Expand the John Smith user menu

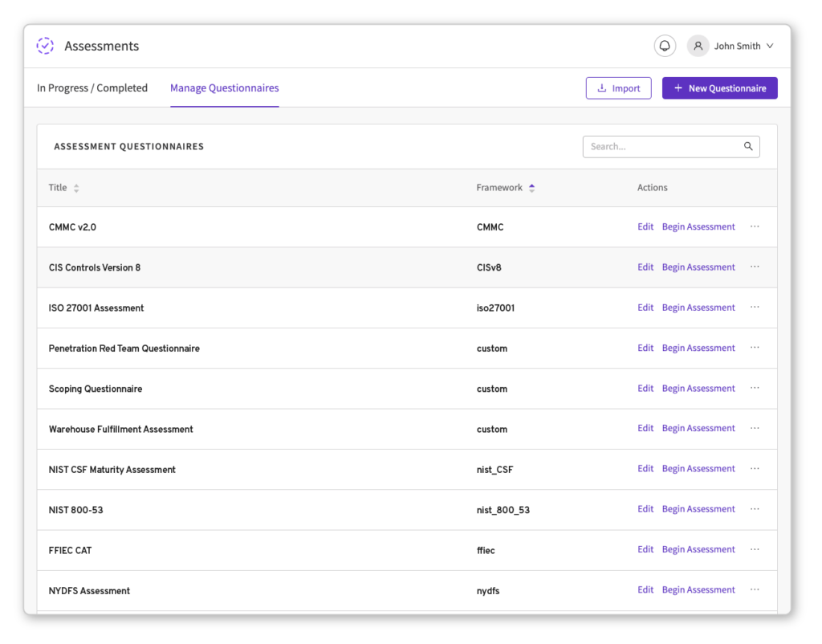[x=769, y=46]
